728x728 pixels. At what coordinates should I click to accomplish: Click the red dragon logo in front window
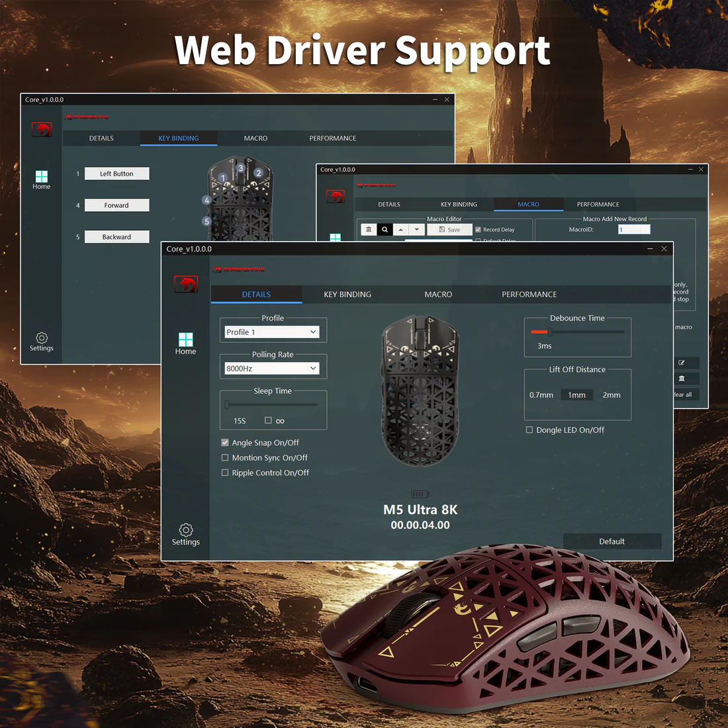click(x=186, y=285)
